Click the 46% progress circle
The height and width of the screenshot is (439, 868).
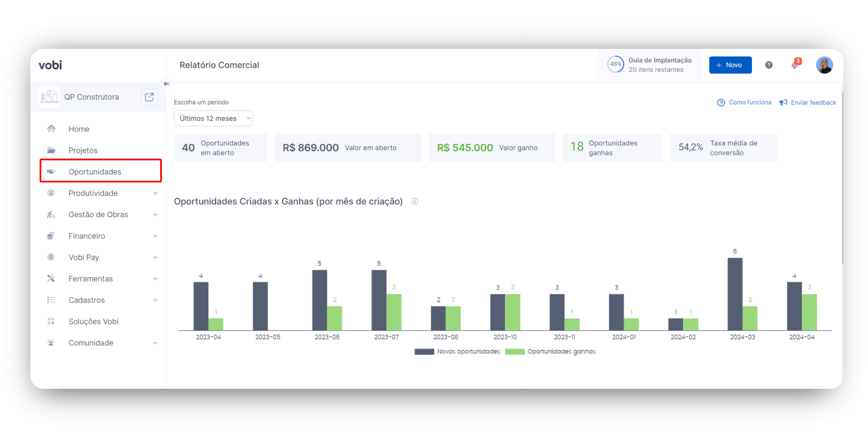615,64
